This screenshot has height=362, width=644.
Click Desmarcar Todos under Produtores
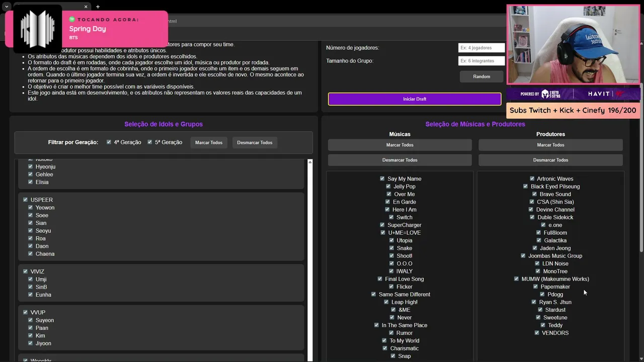click(x=550, y=160)
